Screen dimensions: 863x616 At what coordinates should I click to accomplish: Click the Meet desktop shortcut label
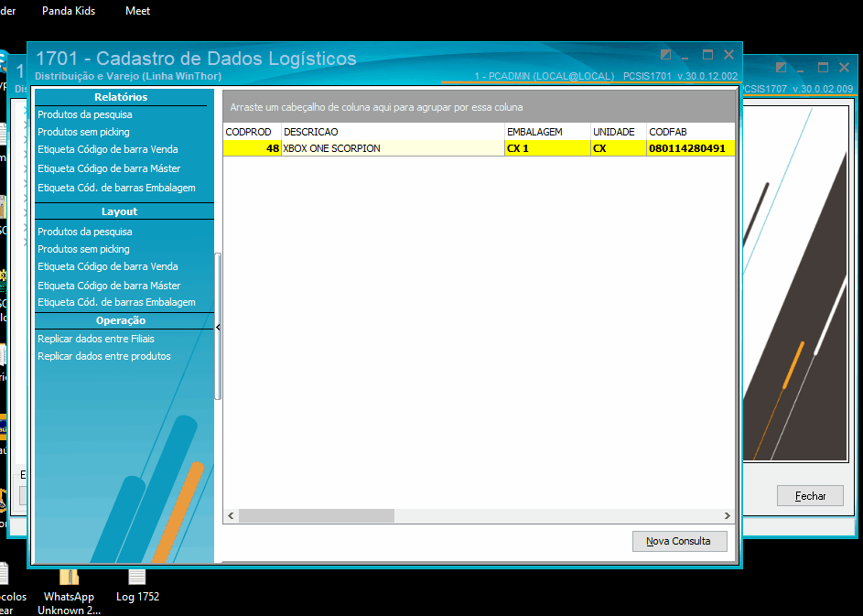pos(137,11)
